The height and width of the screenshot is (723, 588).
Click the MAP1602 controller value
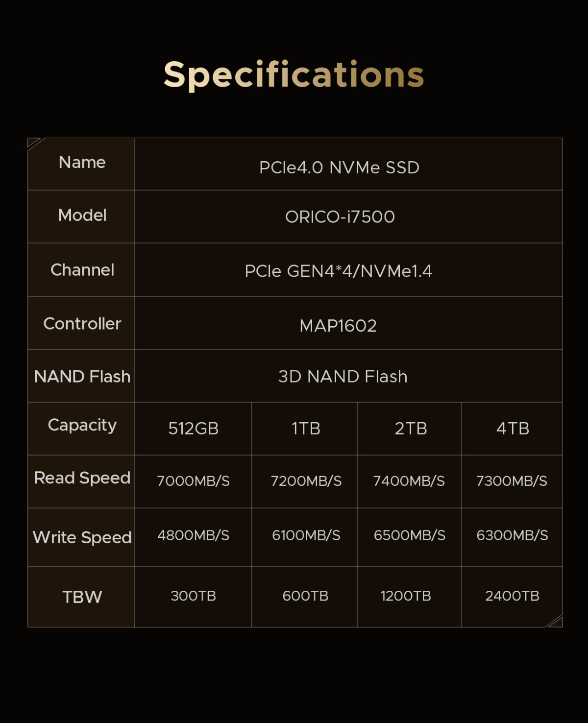338,326
